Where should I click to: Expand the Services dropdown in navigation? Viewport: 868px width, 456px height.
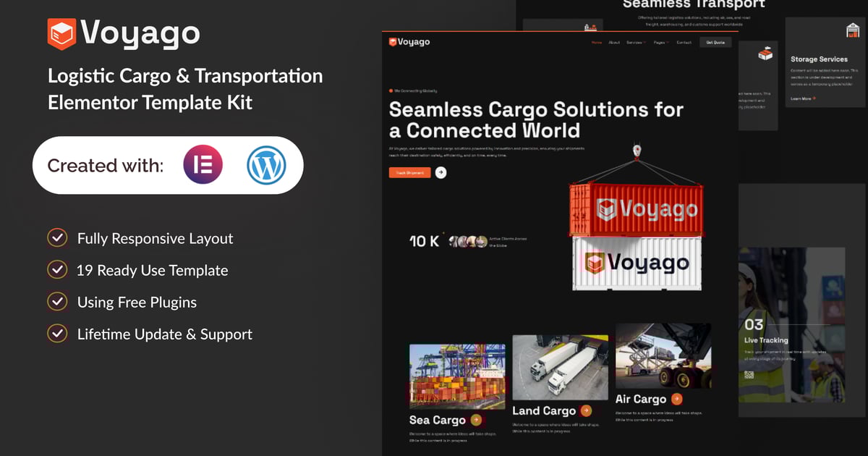tap(636, 43)
